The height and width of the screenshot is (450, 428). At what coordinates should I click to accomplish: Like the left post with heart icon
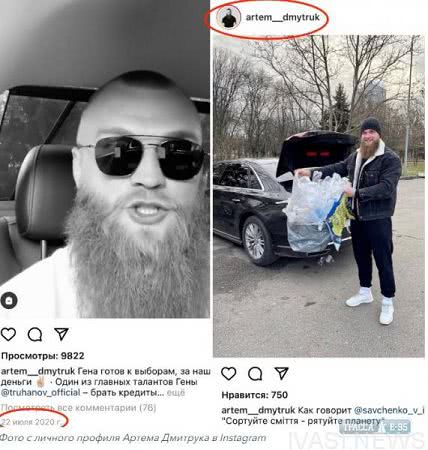pos(8,334)
